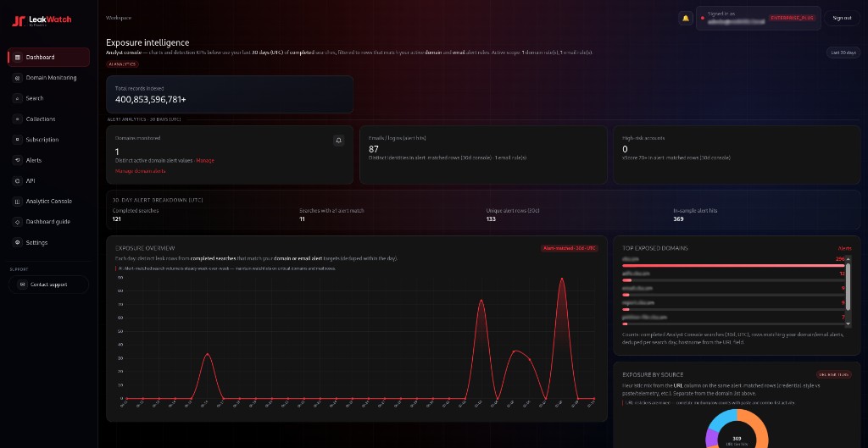Click the domain bar with 7 alerts

coord(733,324)
